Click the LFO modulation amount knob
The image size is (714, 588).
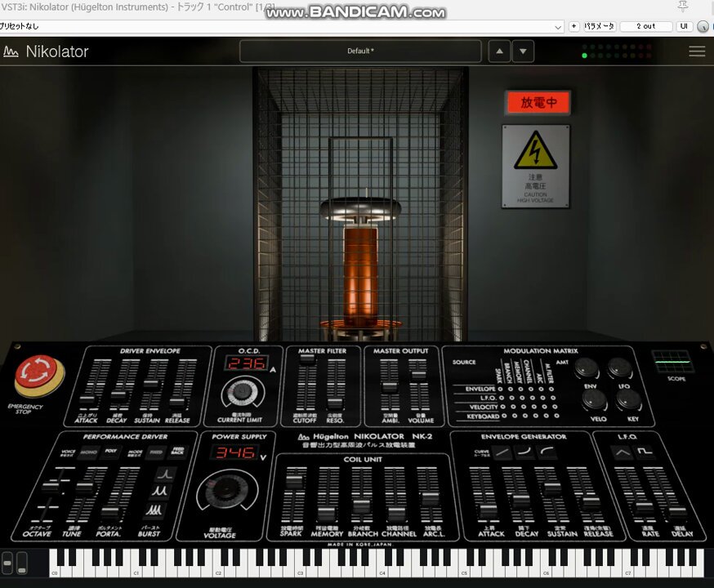point(620,368)
